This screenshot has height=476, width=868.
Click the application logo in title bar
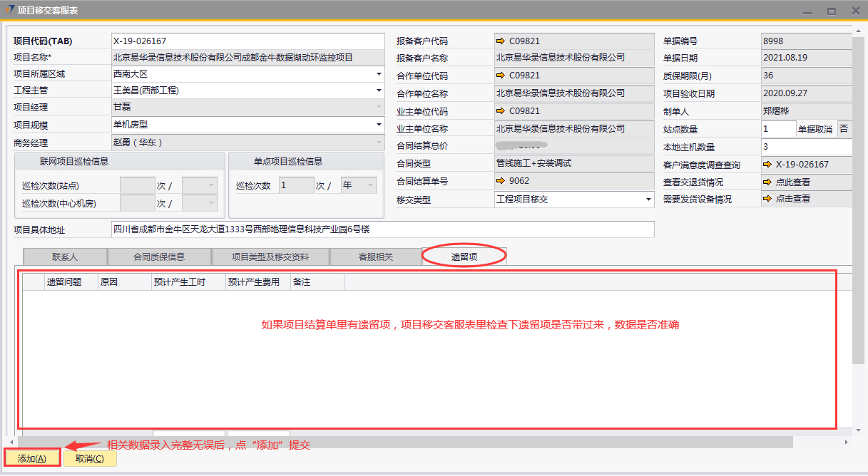pyautogui.click(x=9, y=10)
